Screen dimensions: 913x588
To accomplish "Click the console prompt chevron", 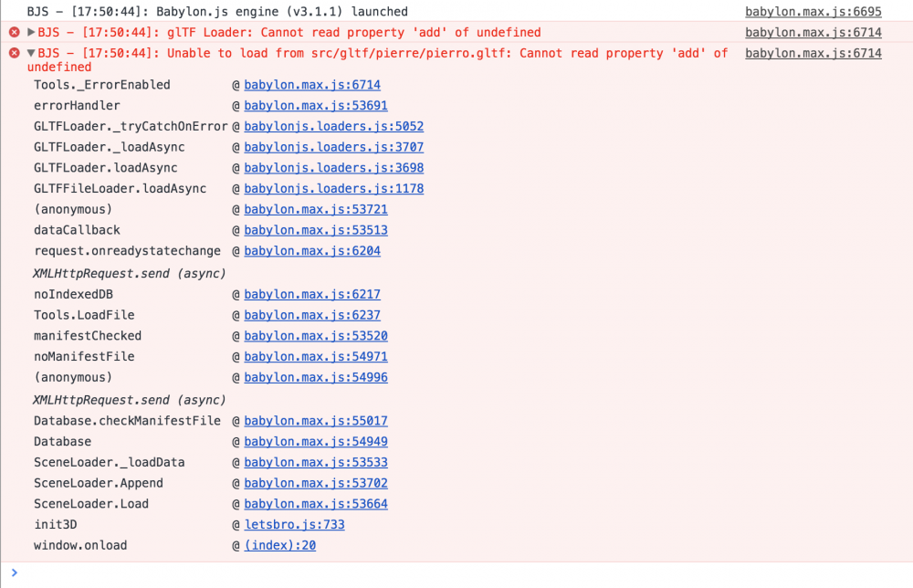I will click(x=15, y=572).
